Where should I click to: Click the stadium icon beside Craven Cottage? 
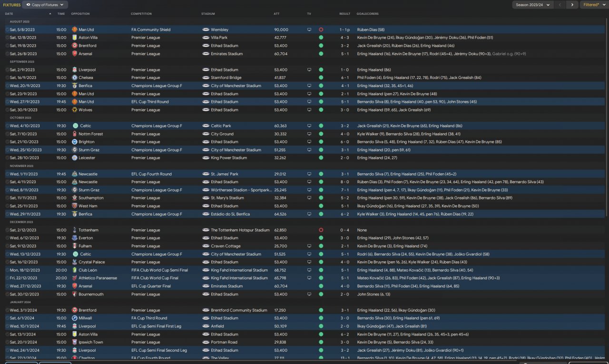tap(206, 246)
